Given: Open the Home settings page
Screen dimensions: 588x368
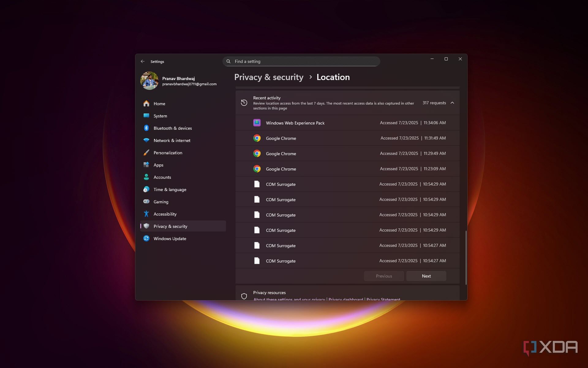Looking at the screenshot, I should coord(159,104).
